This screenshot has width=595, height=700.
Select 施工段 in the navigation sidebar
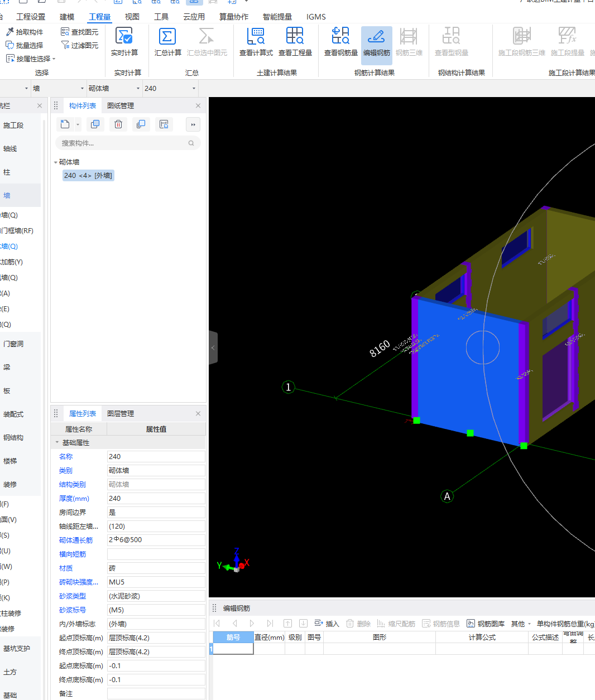tap(13, 125)
